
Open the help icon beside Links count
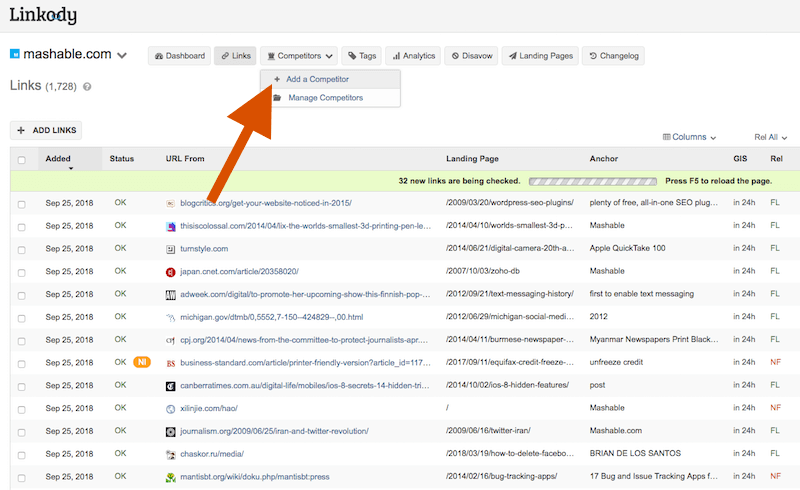click(x=87, y=87)
